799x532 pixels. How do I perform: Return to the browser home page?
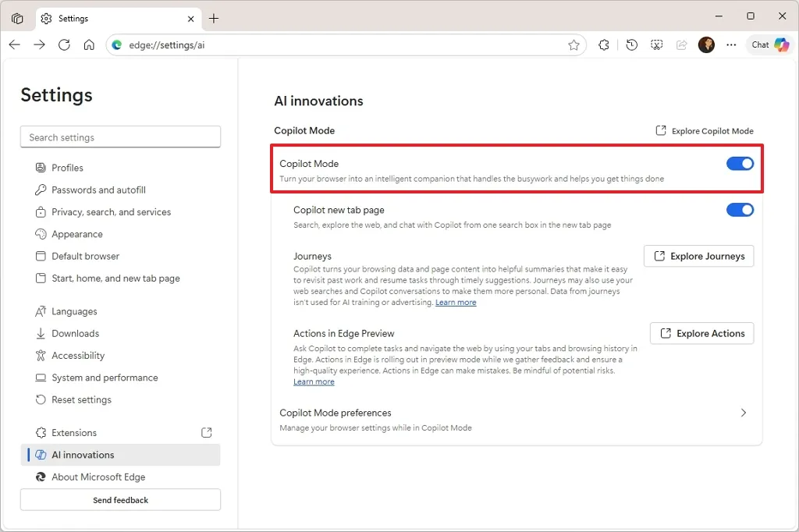(x=89, y=44)
